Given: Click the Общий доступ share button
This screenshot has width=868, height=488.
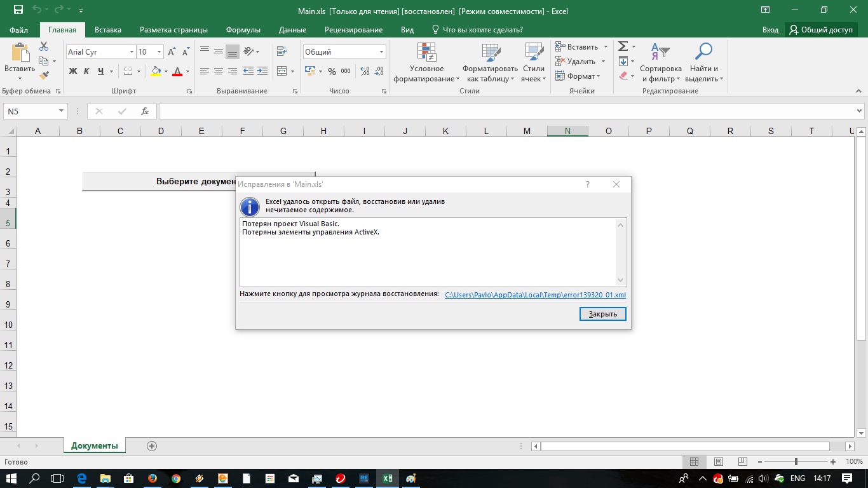Looking at the screenshot, I should point(821,30).
